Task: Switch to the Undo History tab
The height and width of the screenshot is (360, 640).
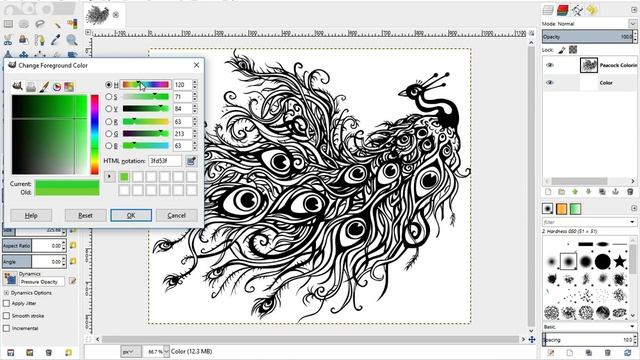Action: (592, 10)
